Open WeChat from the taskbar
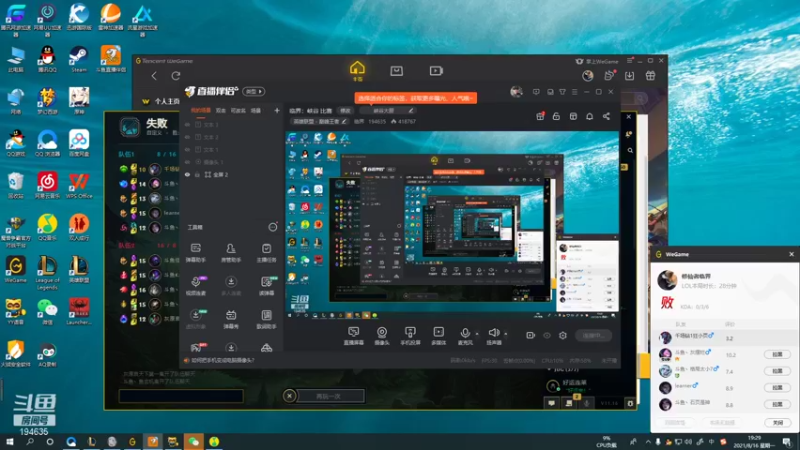800x450 pixels. 193,442
